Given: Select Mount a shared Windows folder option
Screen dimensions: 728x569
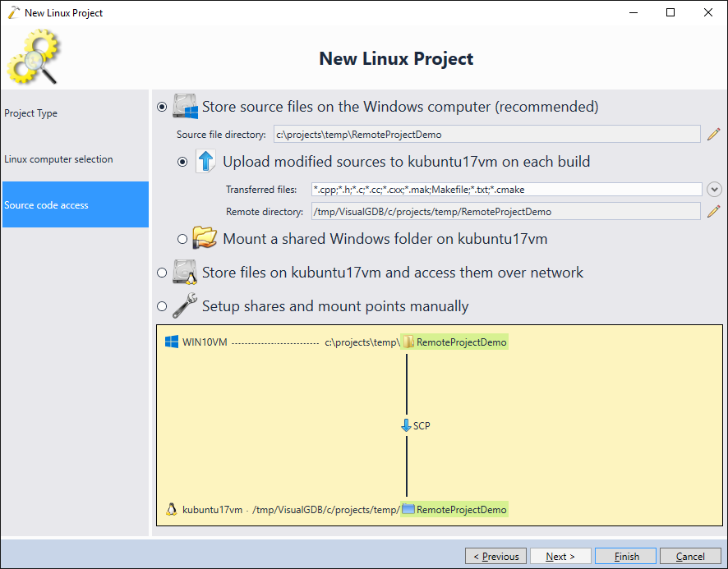Looking at the screenshot, I should tap(182, 239).
